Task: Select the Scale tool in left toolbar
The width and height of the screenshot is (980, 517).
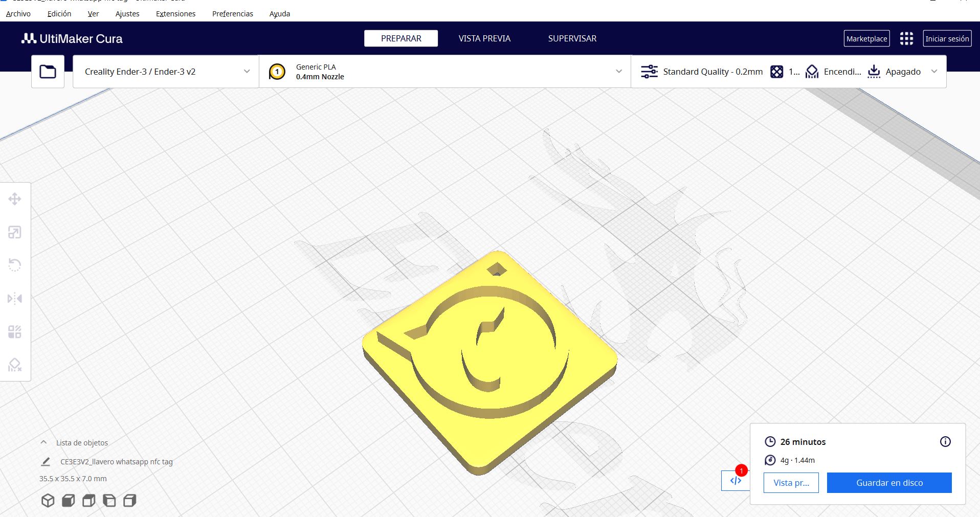Action: tap(15, 233)
